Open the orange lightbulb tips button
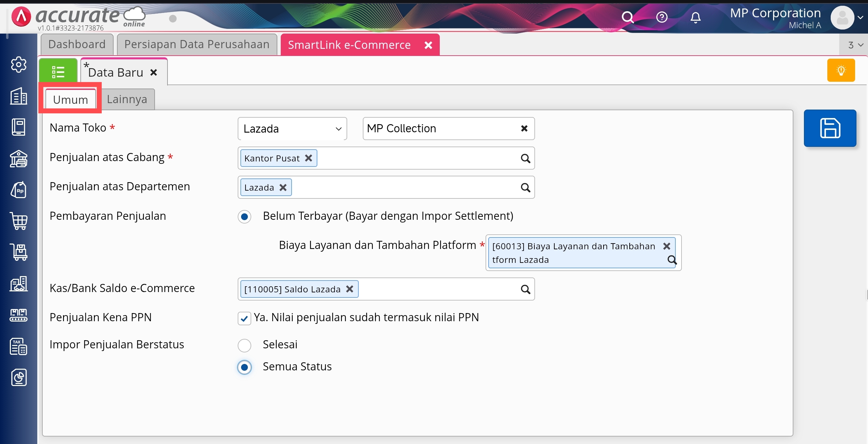Viewport: 868px width, 444px height. point(841,70)
